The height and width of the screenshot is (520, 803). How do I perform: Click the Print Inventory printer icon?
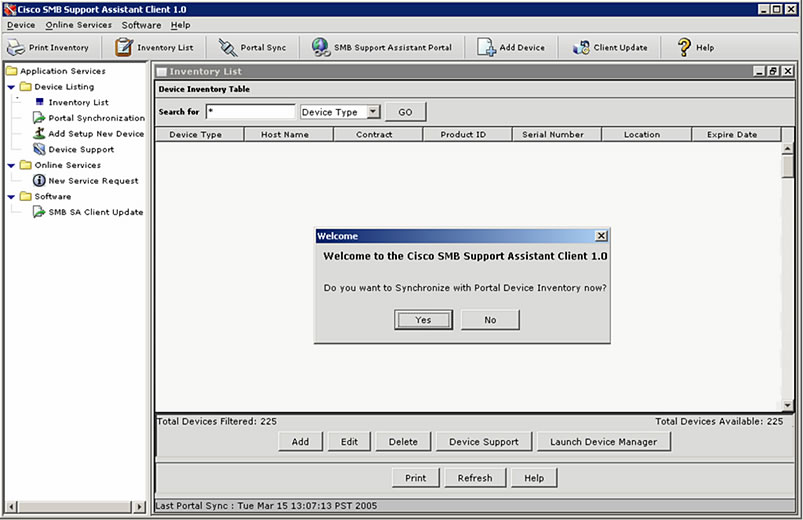tap(16, 47)
